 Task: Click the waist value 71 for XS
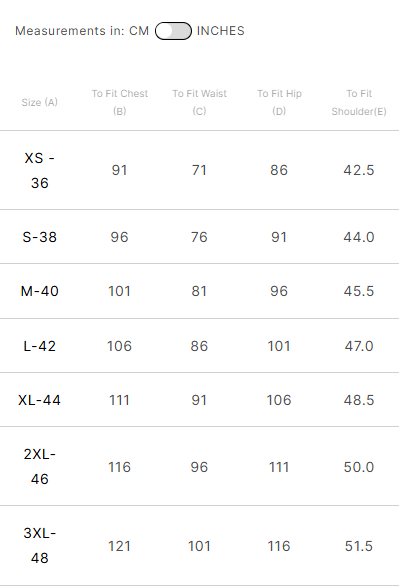pos(199,170)
